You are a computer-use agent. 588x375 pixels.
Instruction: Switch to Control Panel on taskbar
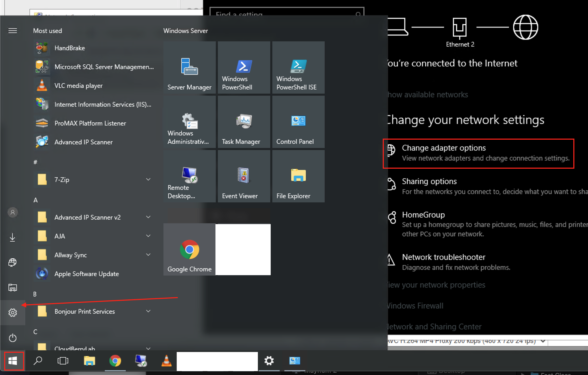(295, 361)
